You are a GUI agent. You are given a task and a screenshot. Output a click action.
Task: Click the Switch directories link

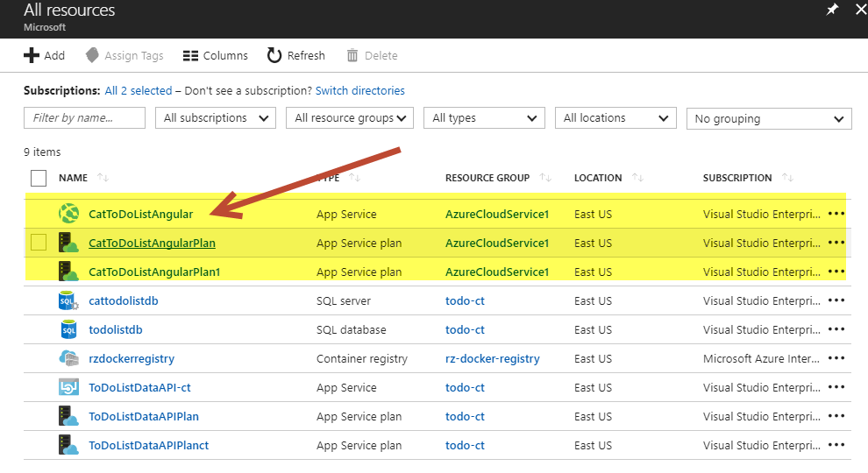359,90
